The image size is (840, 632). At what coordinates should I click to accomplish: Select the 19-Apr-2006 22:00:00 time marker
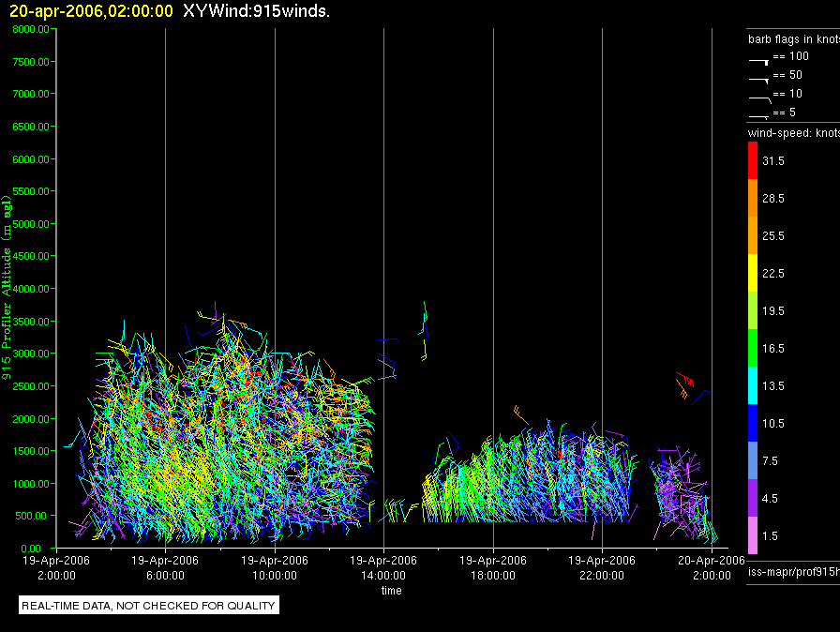pos(602,567)
